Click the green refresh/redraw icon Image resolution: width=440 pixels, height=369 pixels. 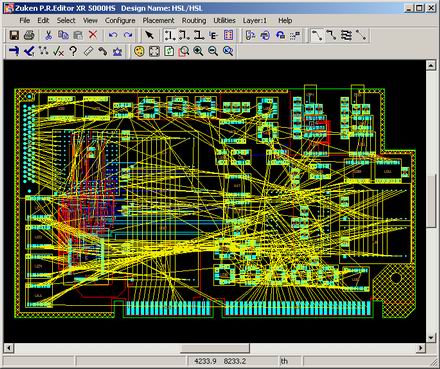[x=169, y=51]
